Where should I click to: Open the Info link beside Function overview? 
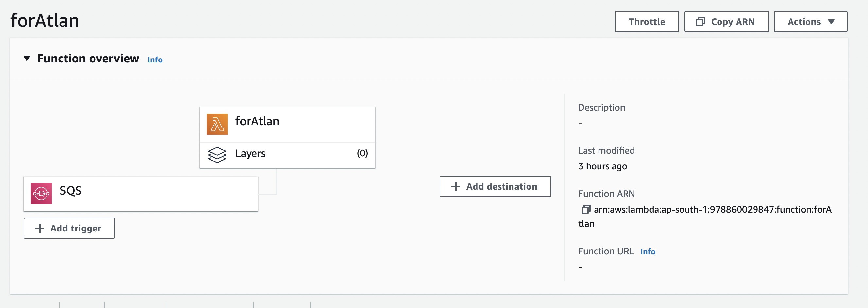155,60
